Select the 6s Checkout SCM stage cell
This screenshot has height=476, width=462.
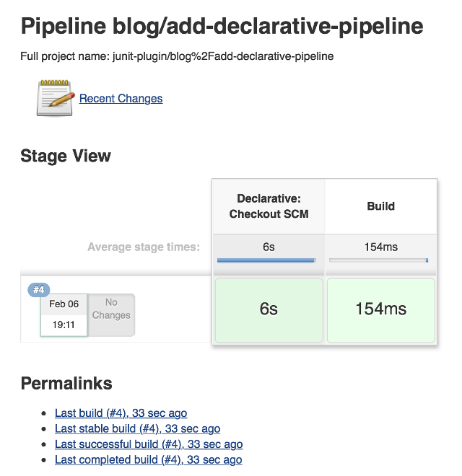269,310
